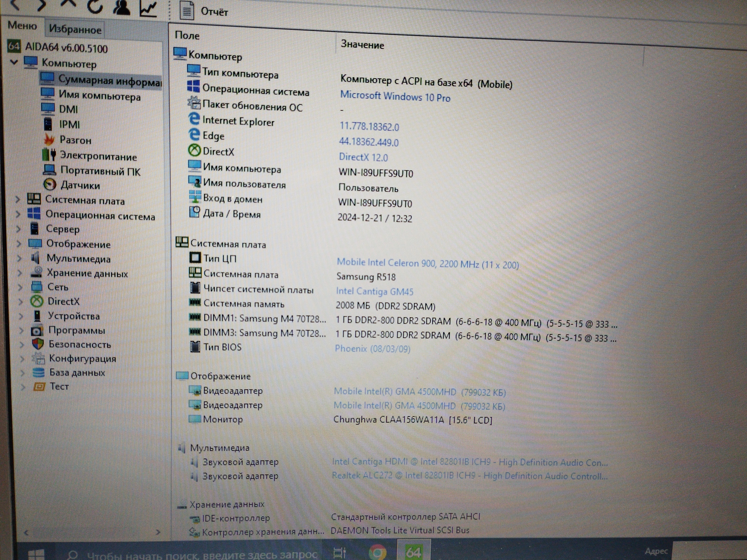The image size is (747, 560).
Task: Expand the Системная плата tree node
Action: coord(18,199)
